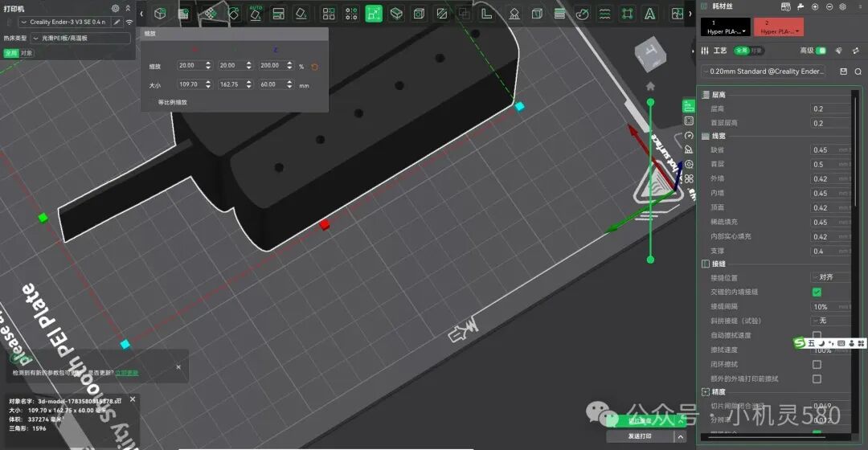Click the save process preset icon
The width and height of the screenshot is (868, 450).
click(844, 72)
